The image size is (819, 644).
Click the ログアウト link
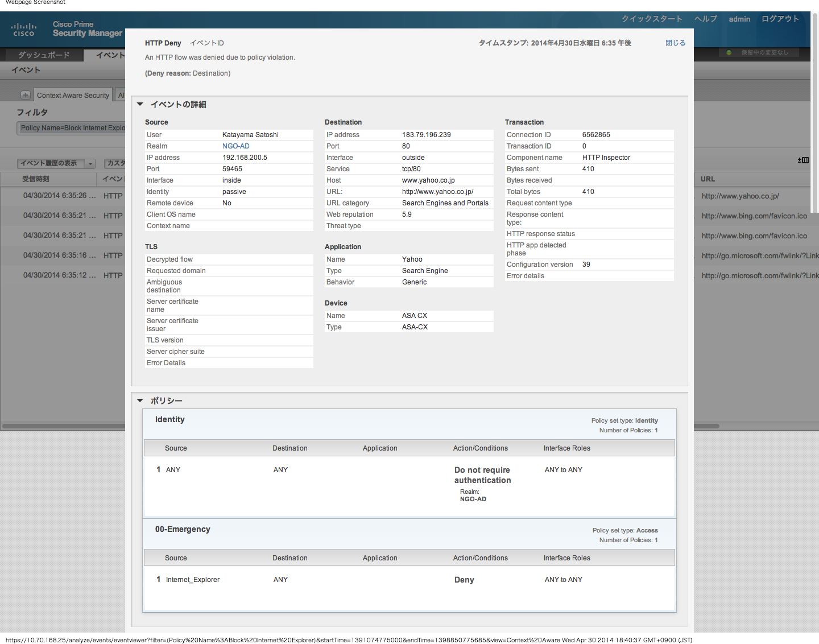tap(780, 19)
